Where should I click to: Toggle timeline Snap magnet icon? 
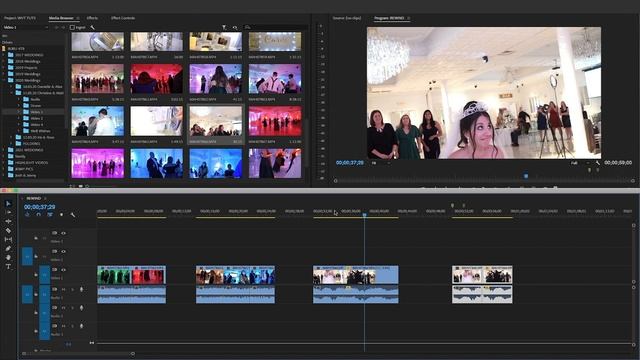click(39, 215)
